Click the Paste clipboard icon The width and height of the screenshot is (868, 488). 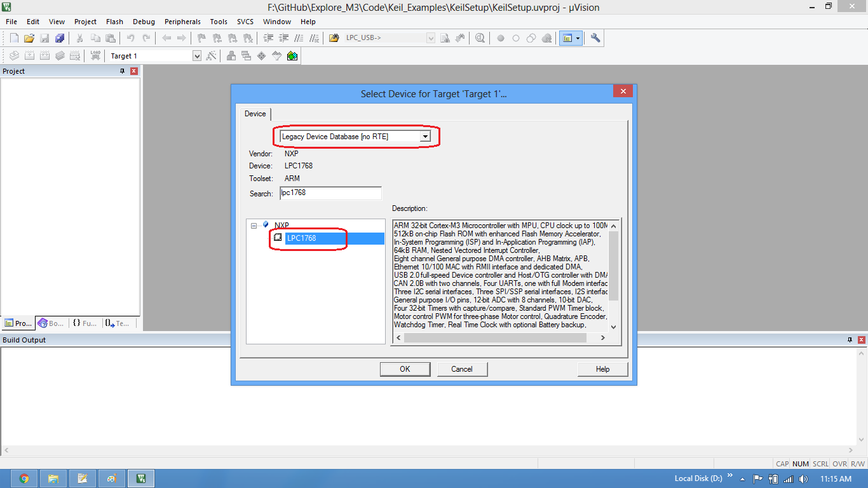111,38
